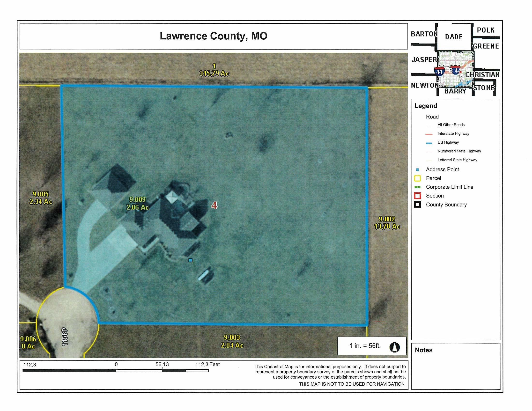This screenshot has width=532, height=411.
Task: Click the POLK county label
Action: pyautogui.click(x=486, y=30)
